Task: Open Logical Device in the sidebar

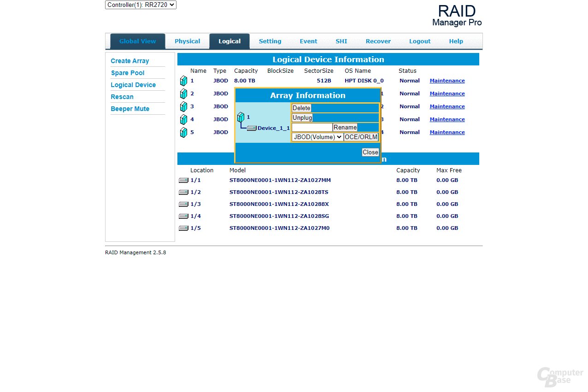Action: 133,85
